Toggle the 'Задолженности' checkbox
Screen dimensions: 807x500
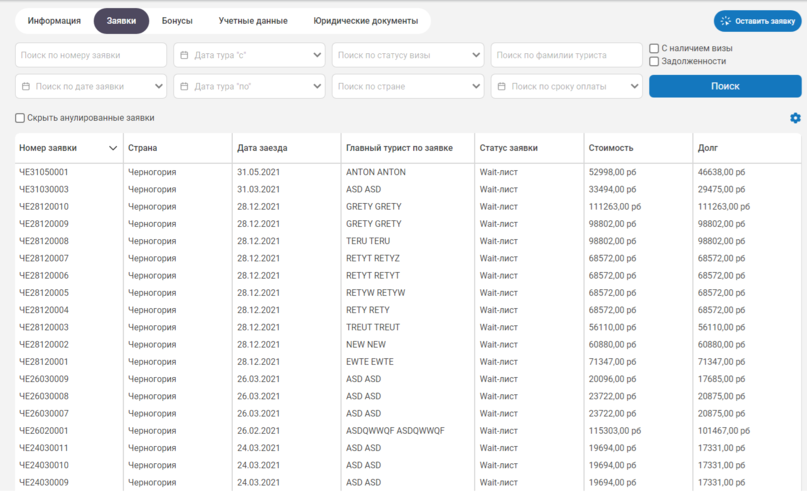point(654,62)
